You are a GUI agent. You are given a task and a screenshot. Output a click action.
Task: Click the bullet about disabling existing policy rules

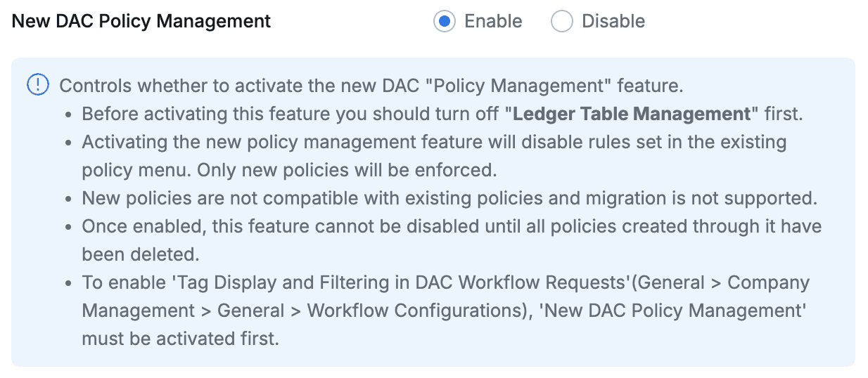433,142
